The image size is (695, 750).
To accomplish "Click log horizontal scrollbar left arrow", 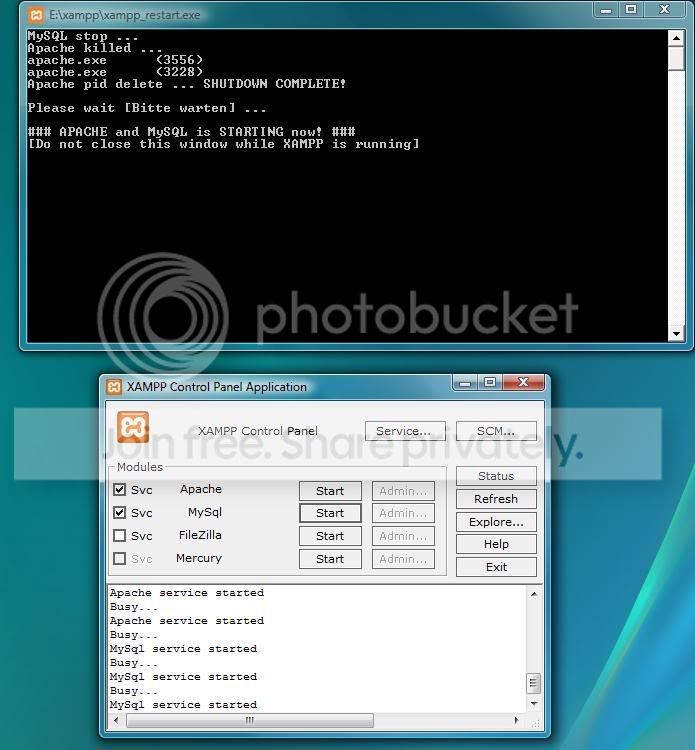I will click(x=116, y=720).
